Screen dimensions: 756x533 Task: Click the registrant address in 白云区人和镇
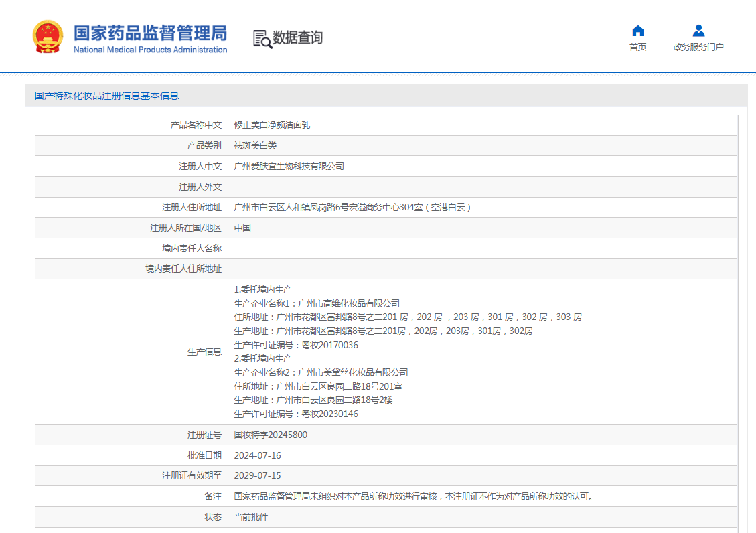pos(353,208)
